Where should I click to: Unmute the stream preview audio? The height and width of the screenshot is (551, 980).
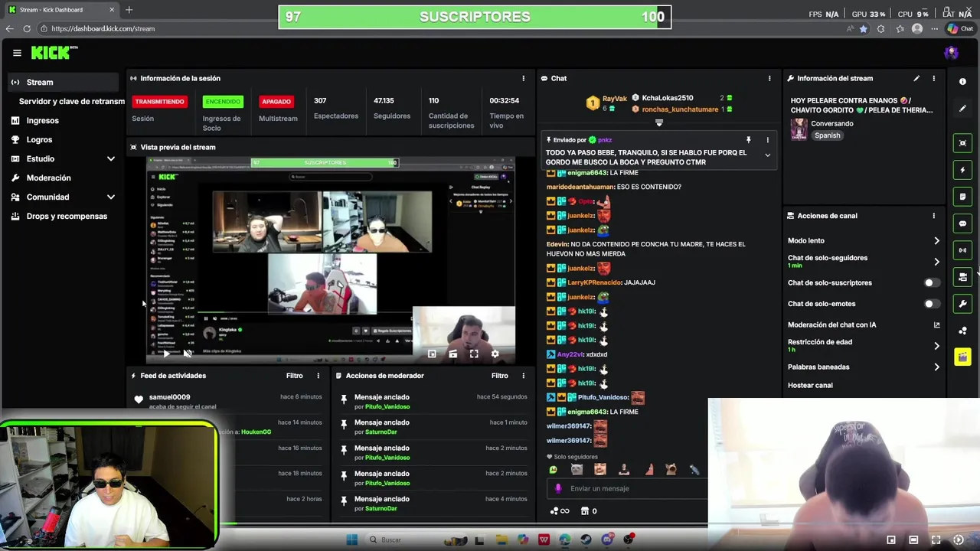coord(187,354)
